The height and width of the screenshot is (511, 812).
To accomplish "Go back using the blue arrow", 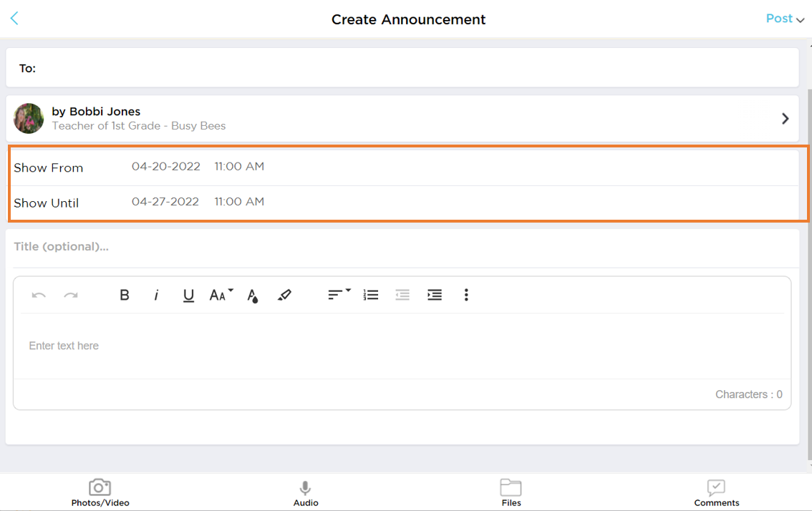I will 14,18.
